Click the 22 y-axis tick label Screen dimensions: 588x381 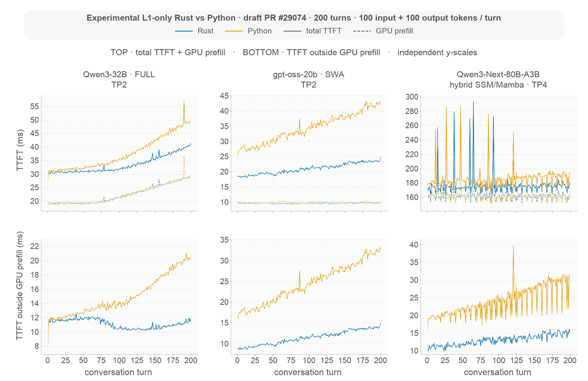[35, 246]
